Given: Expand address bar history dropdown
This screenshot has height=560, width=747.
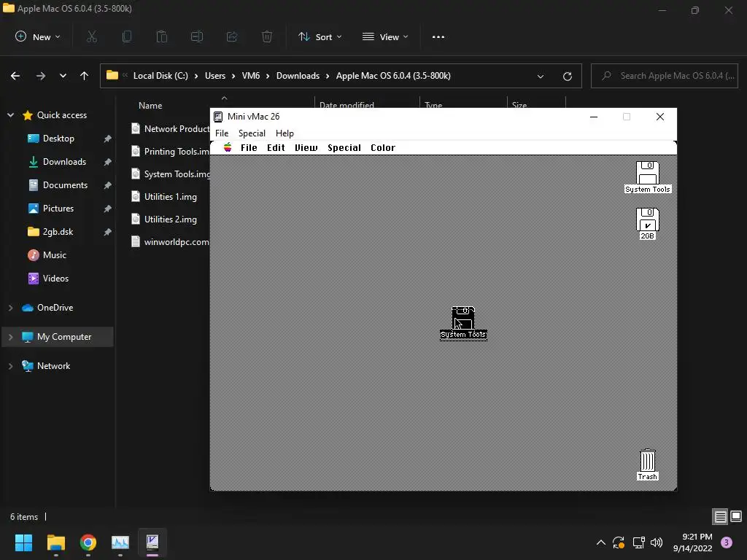Looking at the screenshot, I should [x=541, y=76].
